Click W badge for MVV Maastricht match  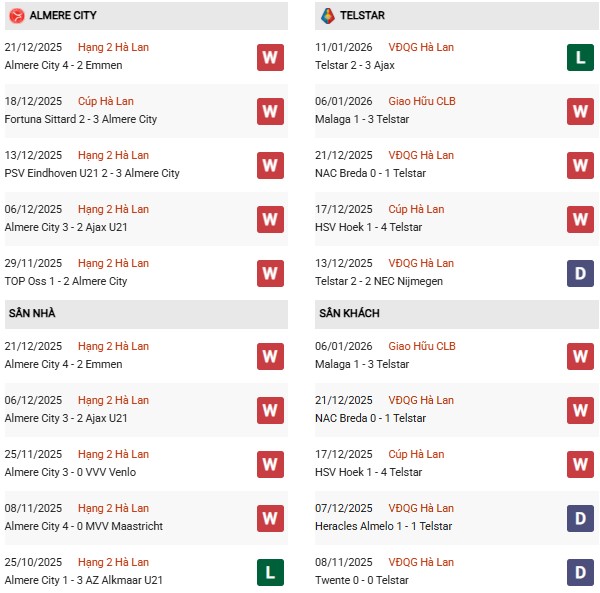(x=269, y=519)
